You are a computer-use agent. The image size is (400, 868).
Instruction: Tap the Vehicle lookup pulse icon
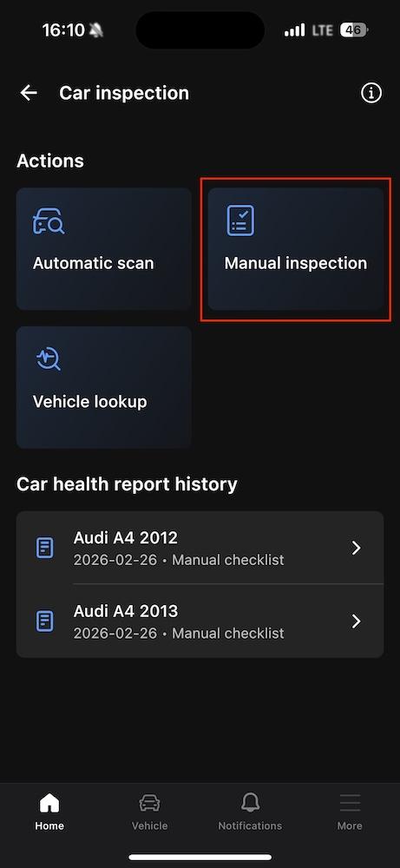pos(48,359)
